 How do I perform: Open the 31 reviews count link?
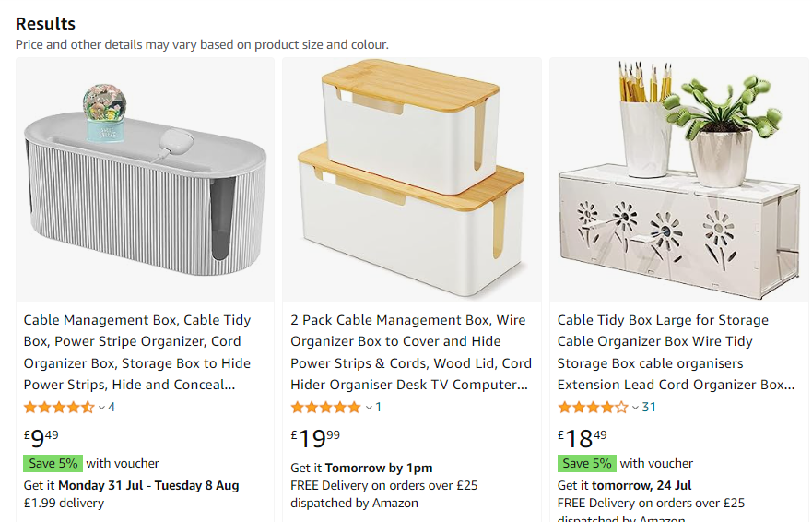pyautogui.click(x=649, y=407)
